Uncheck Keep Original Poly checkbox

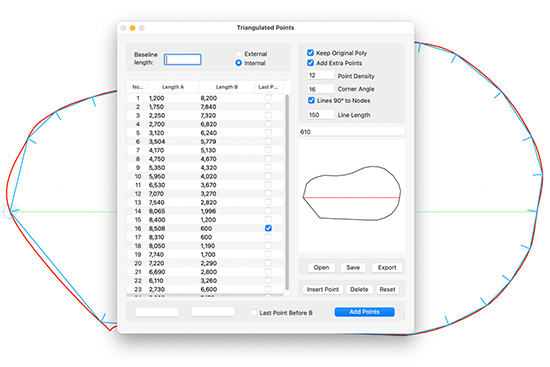[x=310, y=53]
